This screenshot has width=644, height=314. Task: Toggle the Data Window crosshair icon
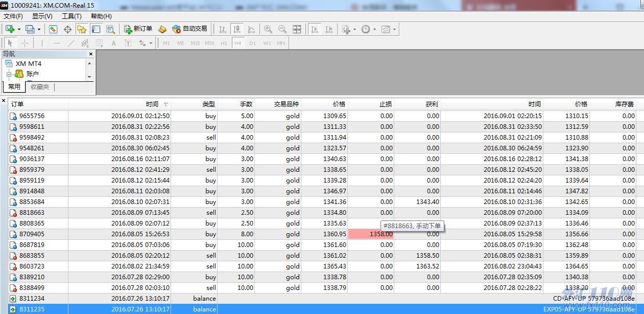tap(67, 29)
